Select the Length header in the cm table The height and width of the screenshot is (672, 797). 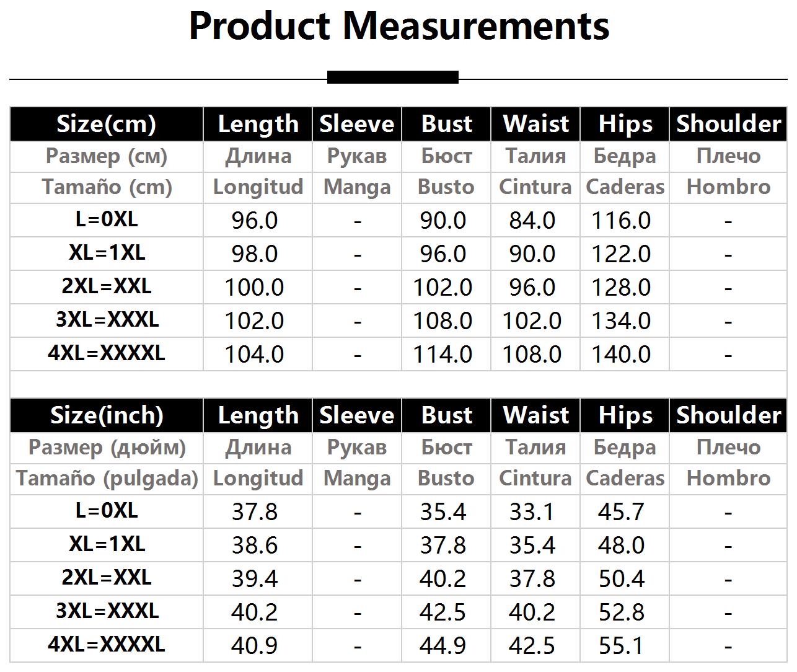[258, 124]
